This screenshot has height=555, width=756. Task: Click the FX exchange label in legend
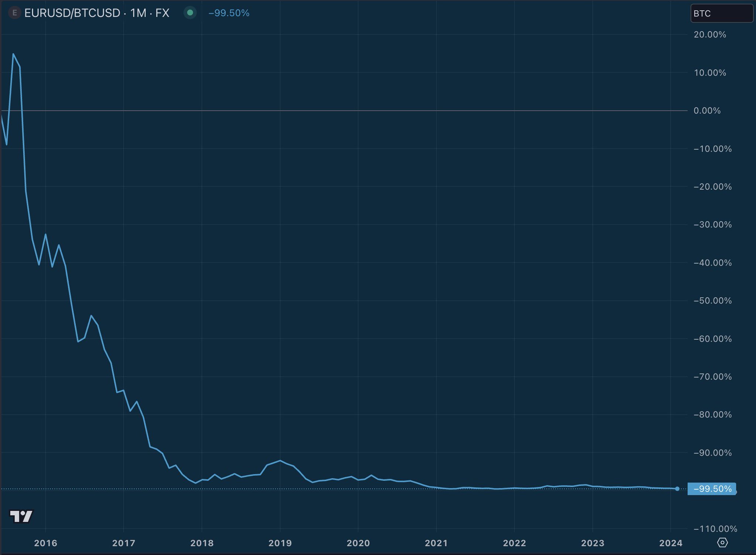162,13
